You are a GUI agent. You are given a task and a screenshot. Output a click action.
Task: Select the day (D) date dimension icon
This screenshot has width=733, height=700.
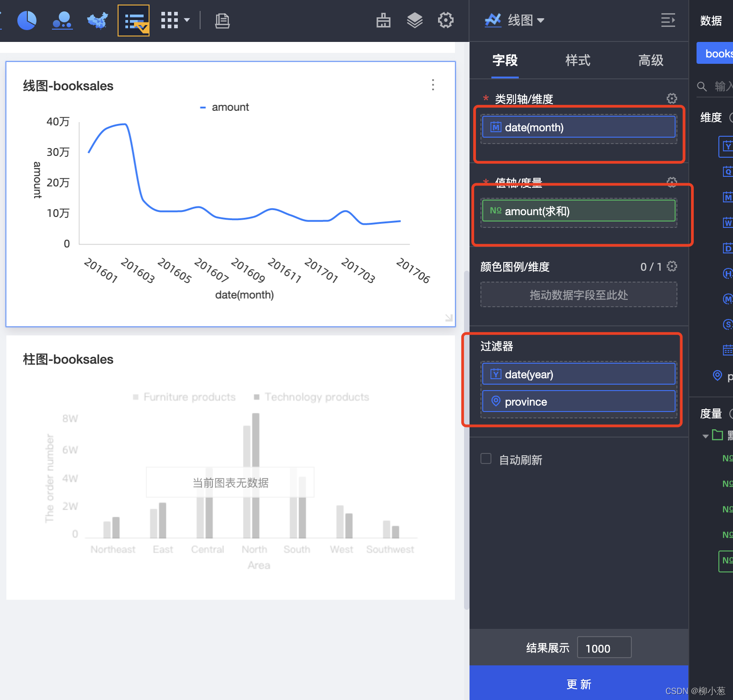point(728,248)
